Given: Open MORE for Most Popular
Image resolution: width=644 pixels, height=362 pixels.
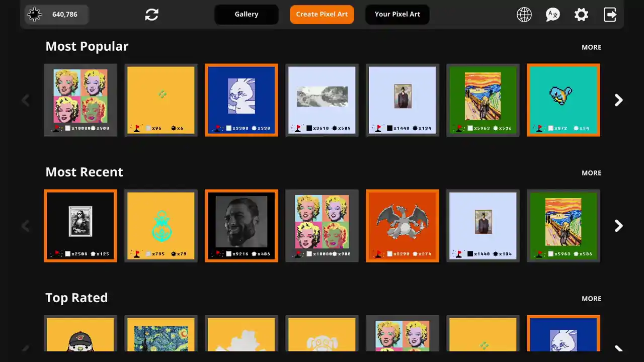Looking at the screenshot, I should [591, 47].
